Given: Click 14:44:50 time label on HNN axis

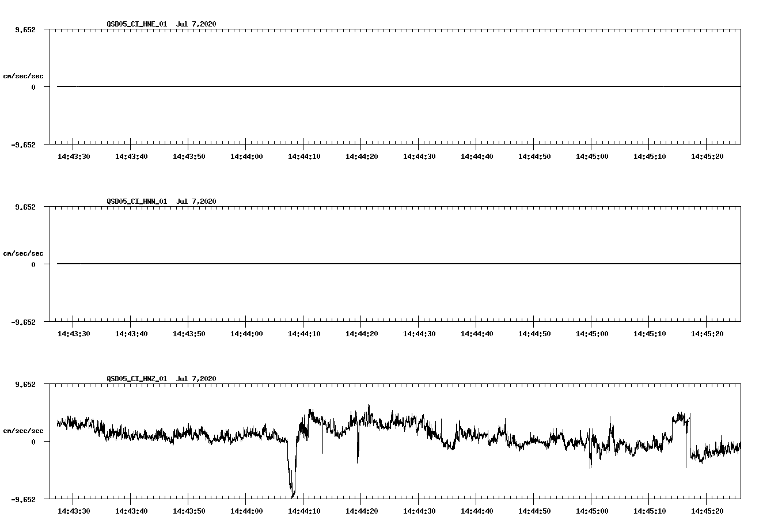Looking at the screenshot, I should tap(534, 334).
